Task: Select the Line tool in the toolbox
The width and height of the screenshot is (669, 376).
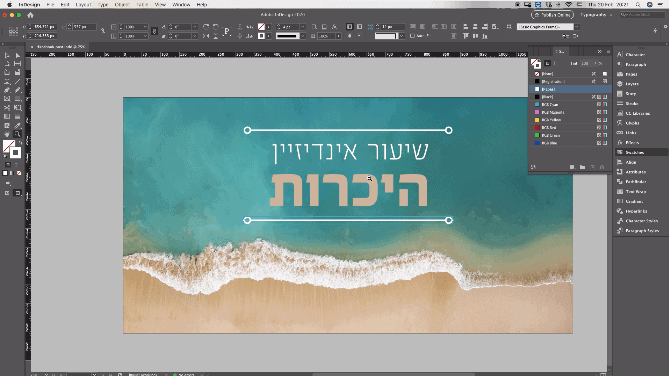Action: (17, 82)
